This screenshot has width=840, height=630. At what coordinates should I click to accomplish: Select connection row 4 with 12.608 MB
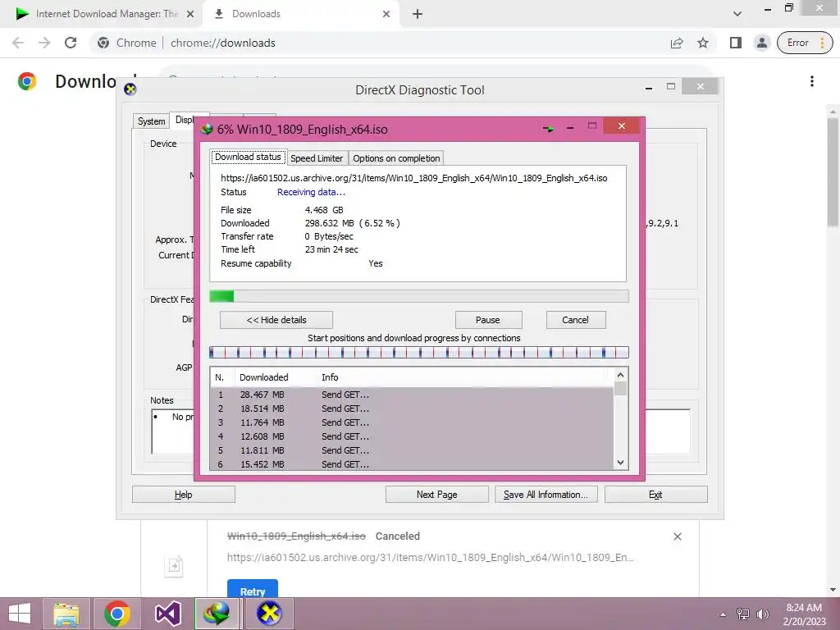[412, 436]
